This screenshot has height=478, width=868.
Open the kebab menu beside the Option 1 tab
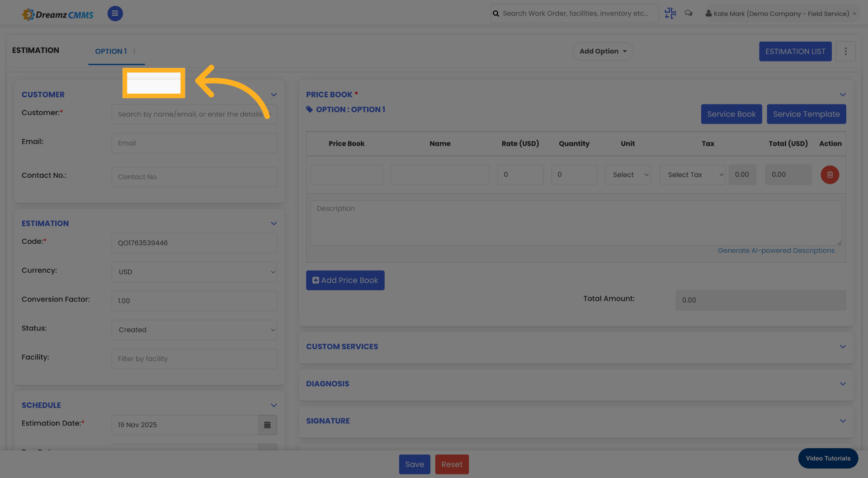point(134,51)
